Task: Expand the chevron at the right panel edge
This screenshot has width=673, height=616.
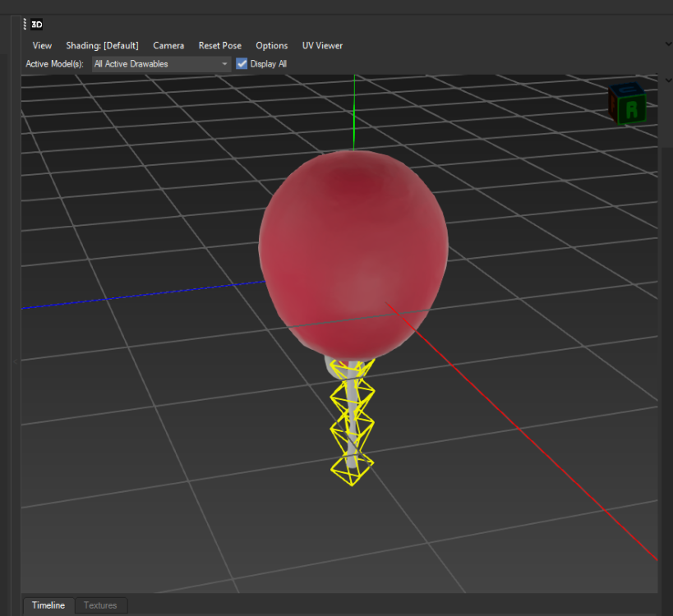Action: click(668, 43)
